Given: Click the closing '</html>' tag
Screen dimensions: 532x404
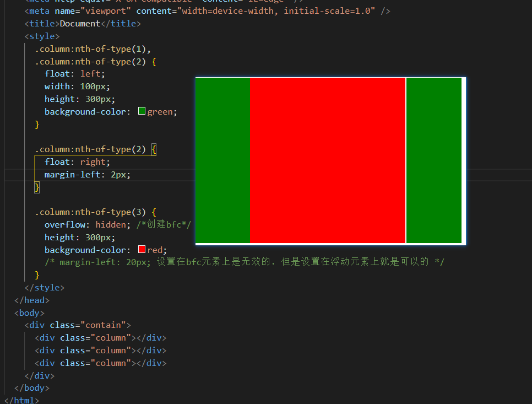Looking at the screenshot, I should [21, 400].
